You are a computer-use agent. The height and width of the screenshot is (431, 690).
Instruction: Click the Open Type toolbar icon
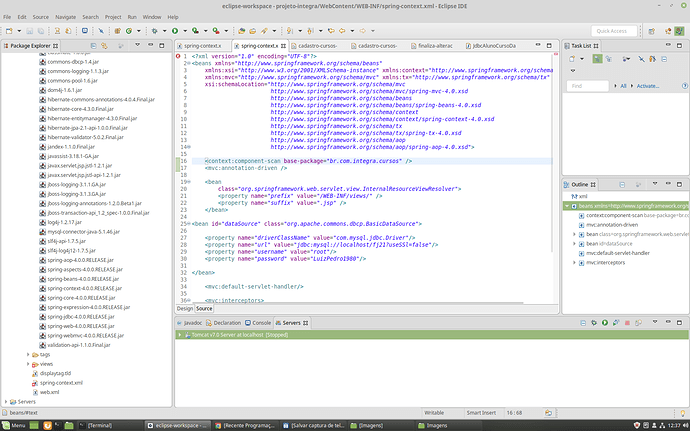coord(242,31)
